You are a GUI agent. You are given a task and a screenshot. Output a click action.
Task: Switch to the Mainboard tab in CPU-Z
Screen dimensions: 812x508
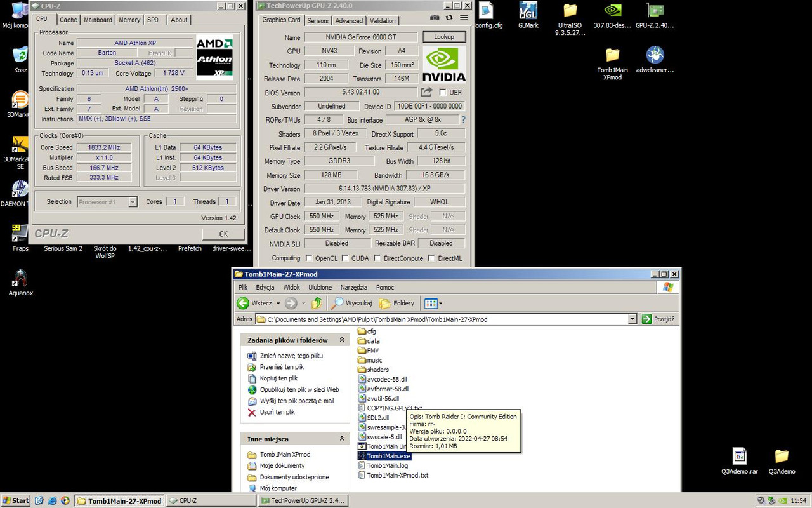coord(98,20)
